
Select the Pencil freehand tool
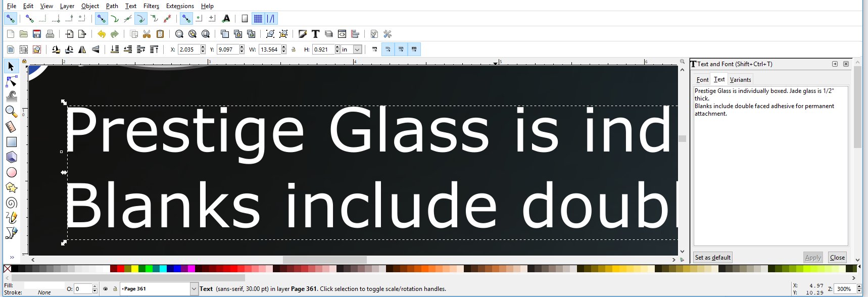click(11, 218)
